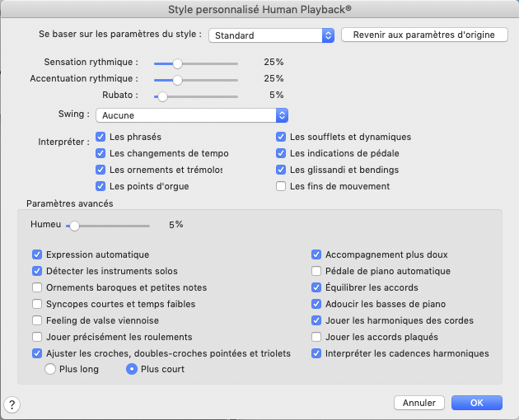Expand the Swing dropdown set to Aucune

pos(191,115)
